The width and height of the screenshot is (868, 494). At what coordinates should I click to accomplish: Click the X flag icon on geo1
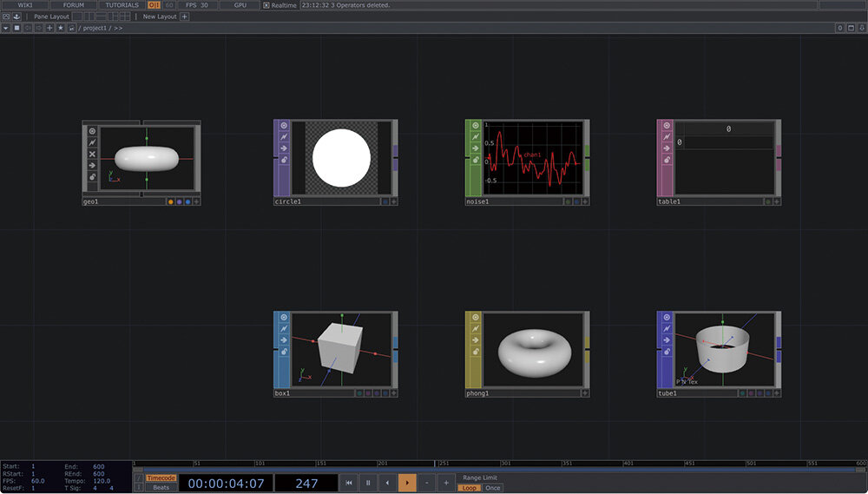[x=92, y=153]
